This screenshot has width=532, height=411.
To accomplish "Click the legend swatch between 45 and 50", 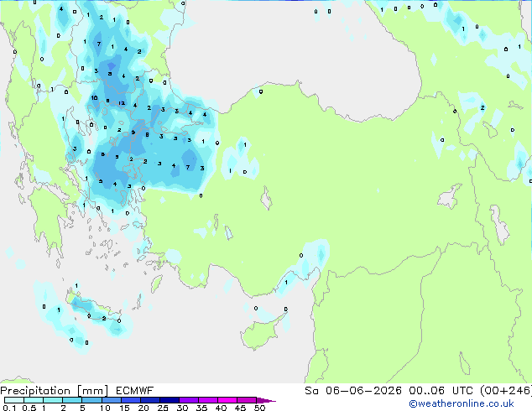I will pyautogui.click(x=247, y=400).
